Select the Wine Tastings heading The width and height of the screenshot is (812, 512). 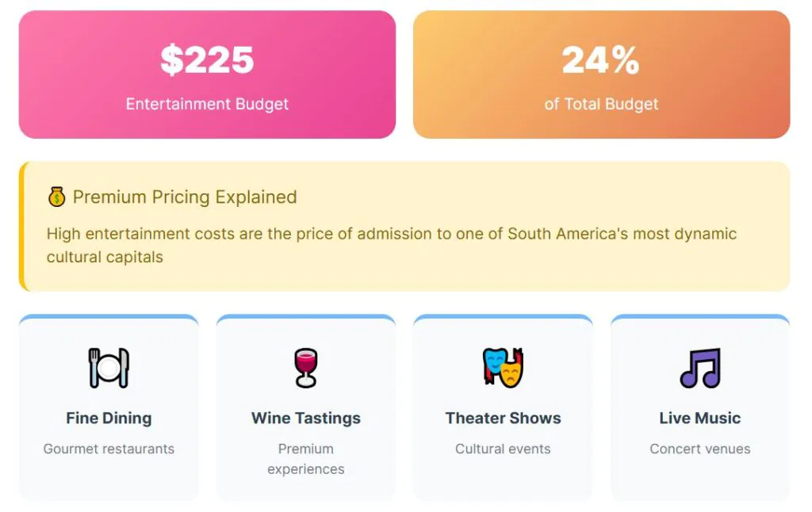pos(305,418)
